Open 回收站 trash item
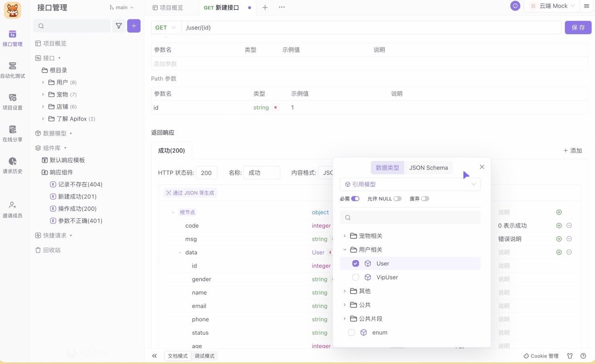 pos(48,250)
